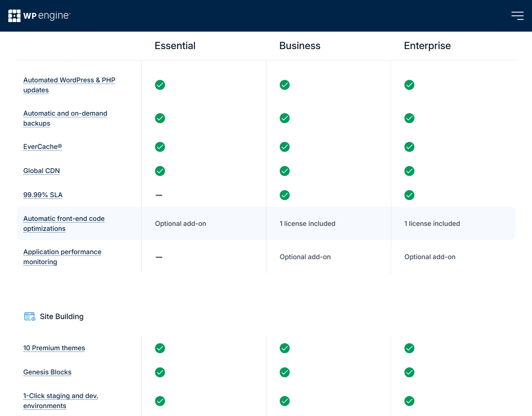Click the Site Building section icon
532x416 pixels.
[x=30, y=317]
